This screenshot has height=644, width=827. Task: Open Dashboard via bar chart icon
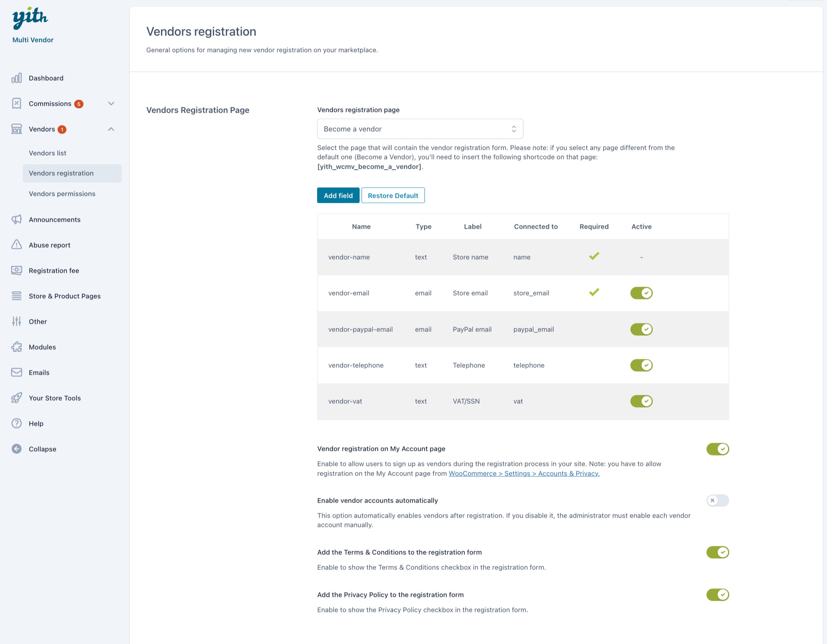pos(17,78)
